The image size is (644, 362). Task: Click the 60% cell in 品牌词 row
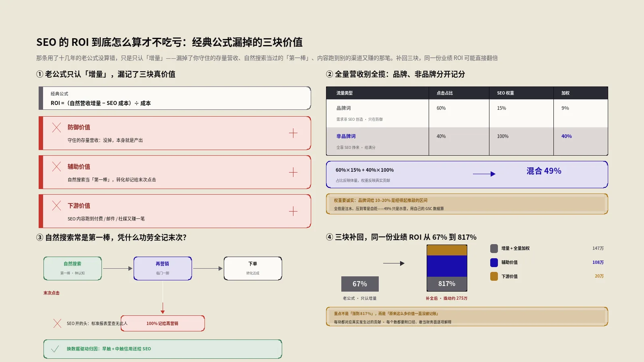pos(441,108)
